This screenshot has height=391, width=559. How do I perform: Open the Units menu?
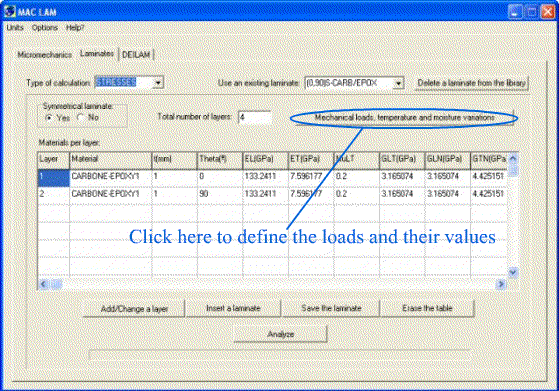click(x=15, y=27)
